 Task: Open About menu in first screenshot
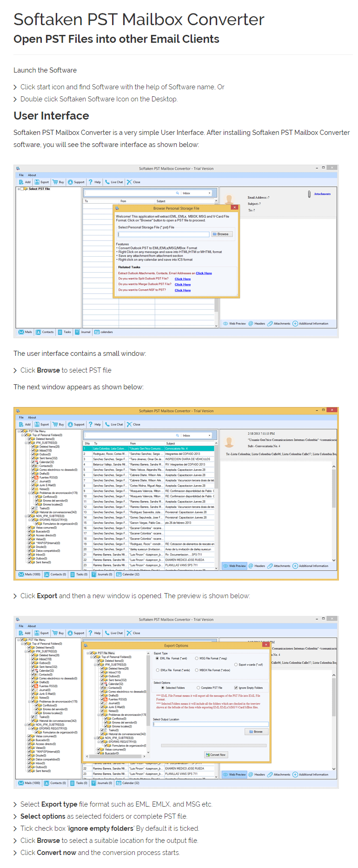click(32, 175)
